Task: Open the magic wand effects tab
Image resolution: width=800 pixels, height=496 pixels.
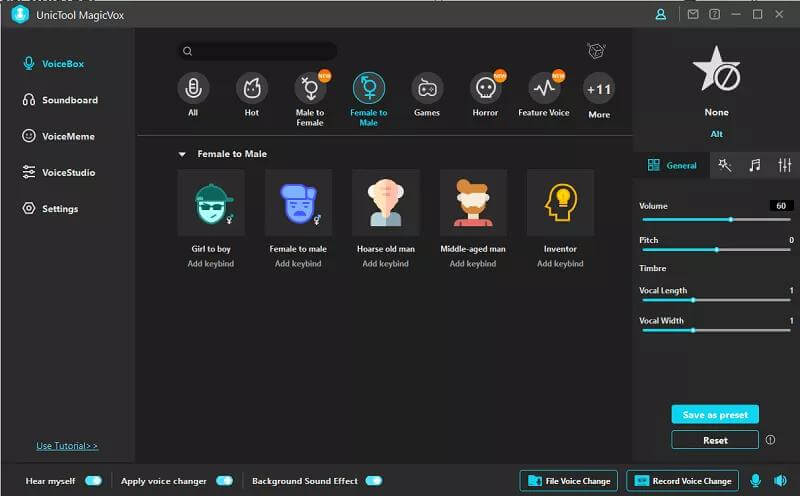Action: coord(724,165)
